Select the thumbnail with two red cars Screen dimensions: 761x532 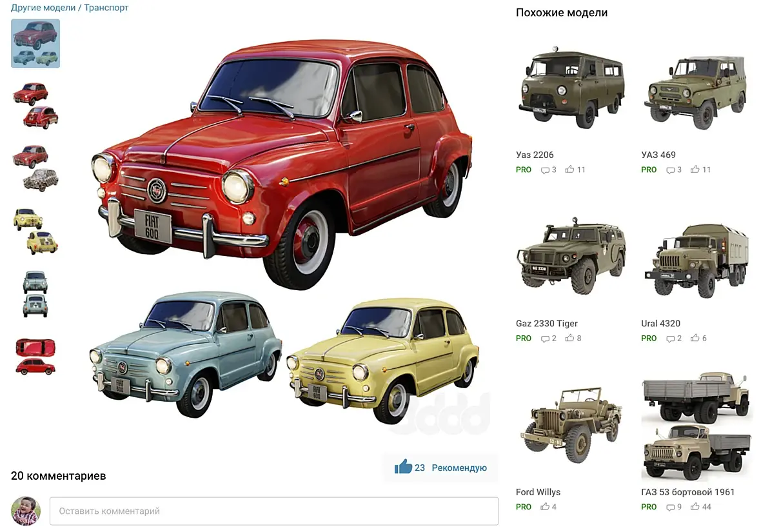click(35, 106)
